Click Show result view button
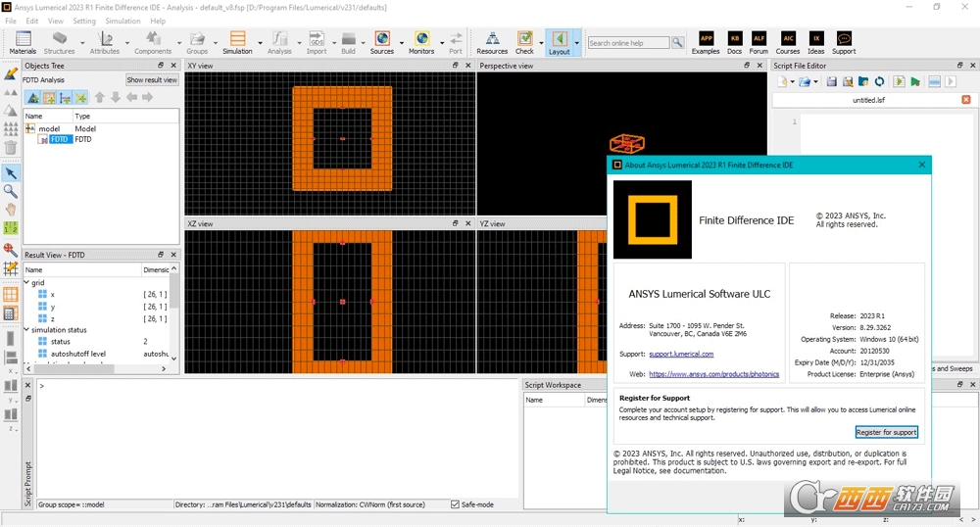This screenshot has width=980, height=527. pos(152,80)
